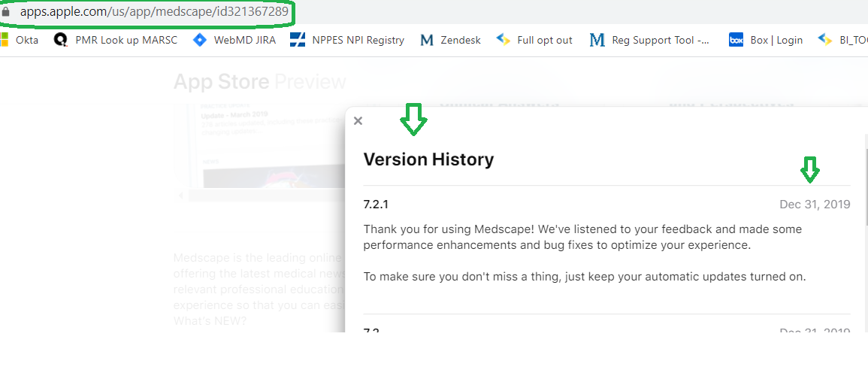Open the Full opt out bookmark
This screenshot has height=382, width=868.
click(534, 40)
